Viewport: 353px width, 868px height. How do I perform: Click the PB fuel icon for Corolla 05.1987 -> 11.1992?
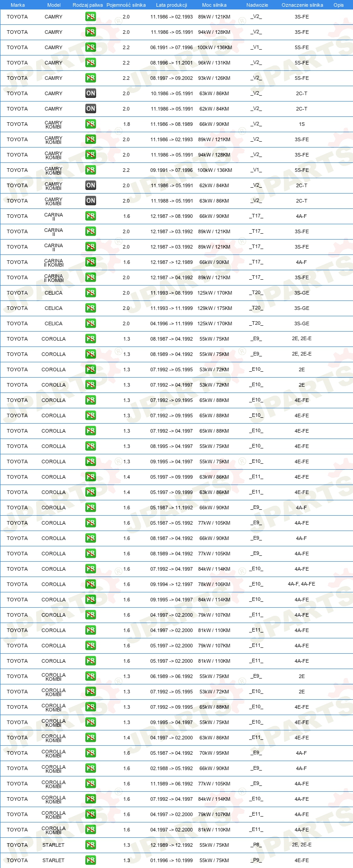91,508
